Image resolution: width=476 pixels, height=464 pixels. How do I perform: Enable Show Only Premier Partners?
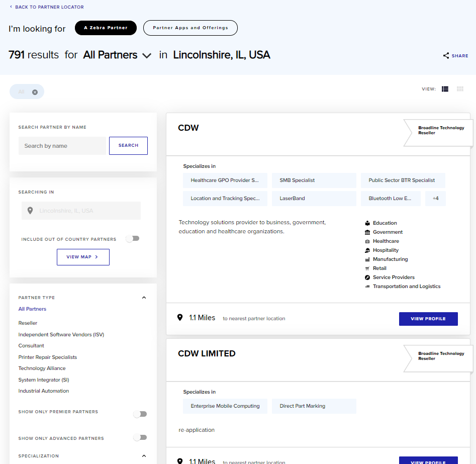click(140, 414)
